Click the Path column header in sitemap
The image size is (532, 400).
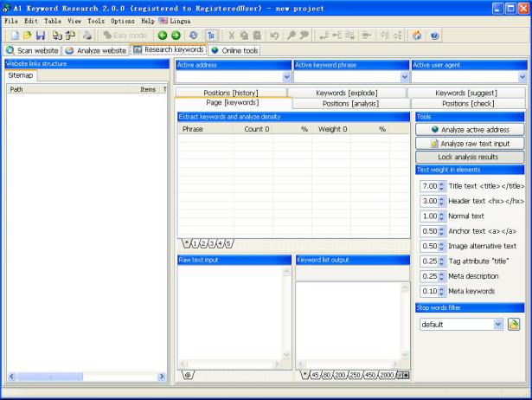pyautogui.click(x=67, y=89)
